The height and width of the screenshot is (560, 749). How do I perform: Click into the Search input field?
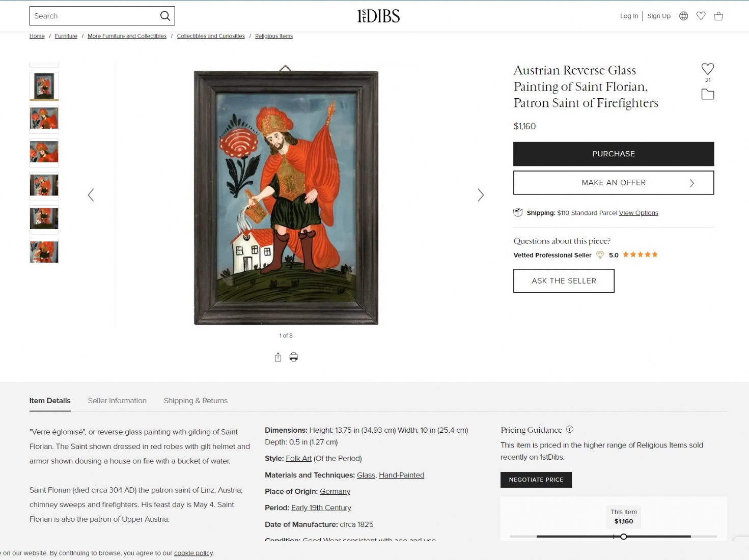pyautogui.click(x=95, y=16)
